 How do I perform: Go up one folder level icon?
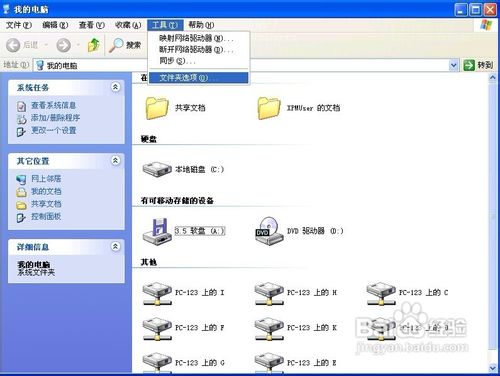tap(94, 45)
